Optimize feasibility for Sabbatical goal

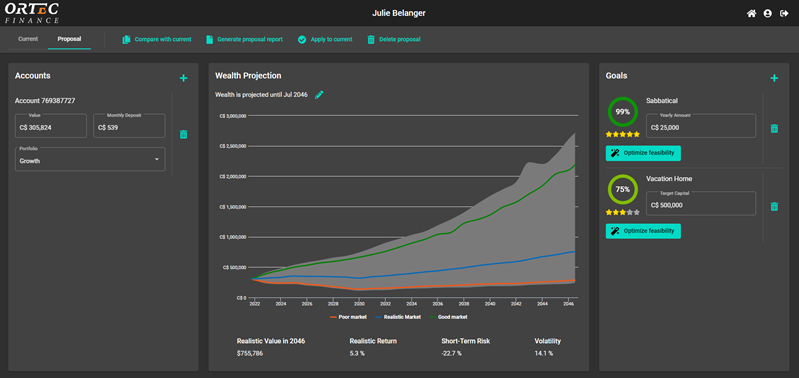[643, 153]
